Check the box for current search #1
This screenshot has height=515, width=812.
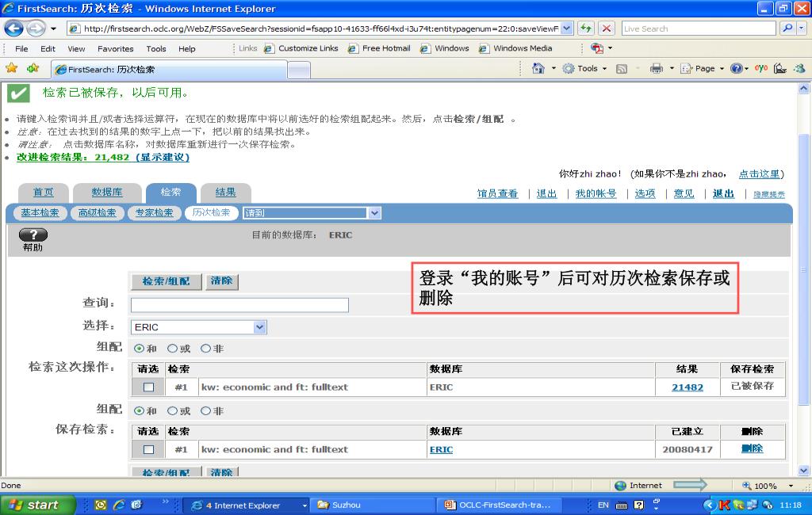148,387
